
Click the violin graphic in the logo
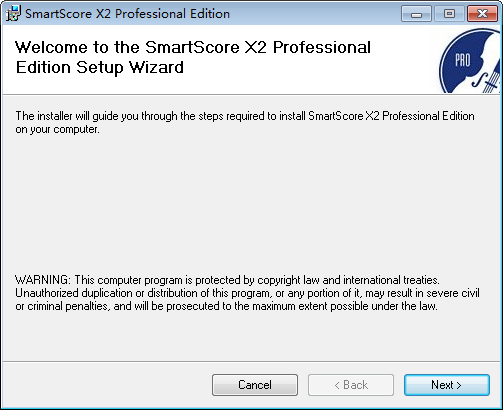tap(486, 81)
